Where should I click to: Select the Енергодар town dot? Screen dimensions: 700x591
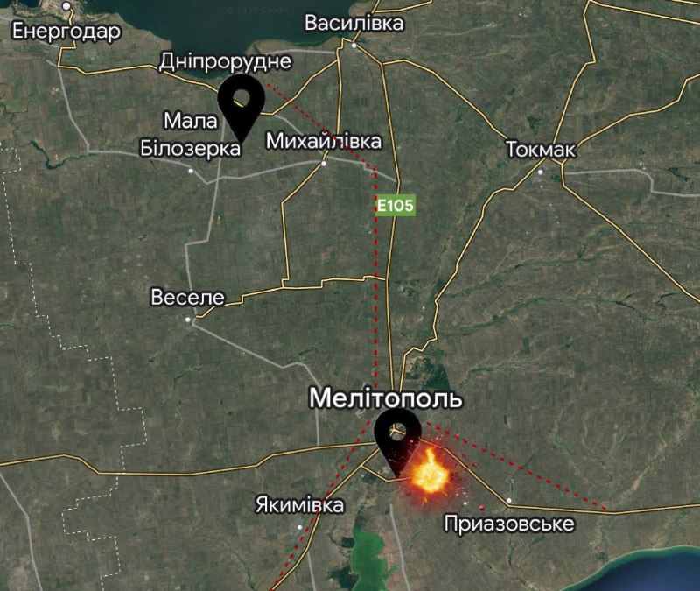(66, 6)
